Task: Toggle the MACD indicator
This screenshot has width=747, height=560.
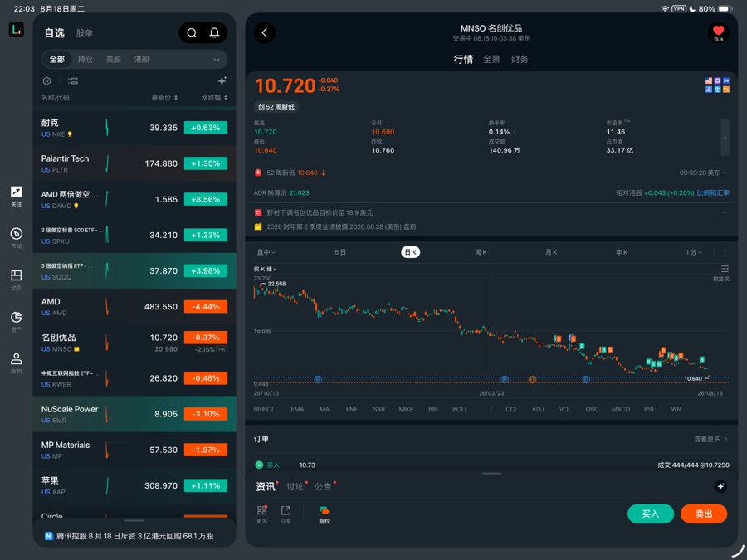Action: 620,409
